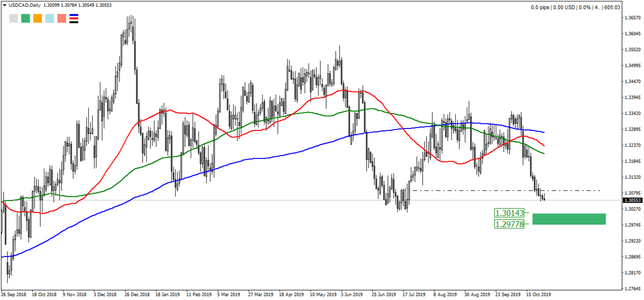This screenshot has width=644, height=300.
Task: Click the 1.30270 price scale label
Action: pos(633,209)
